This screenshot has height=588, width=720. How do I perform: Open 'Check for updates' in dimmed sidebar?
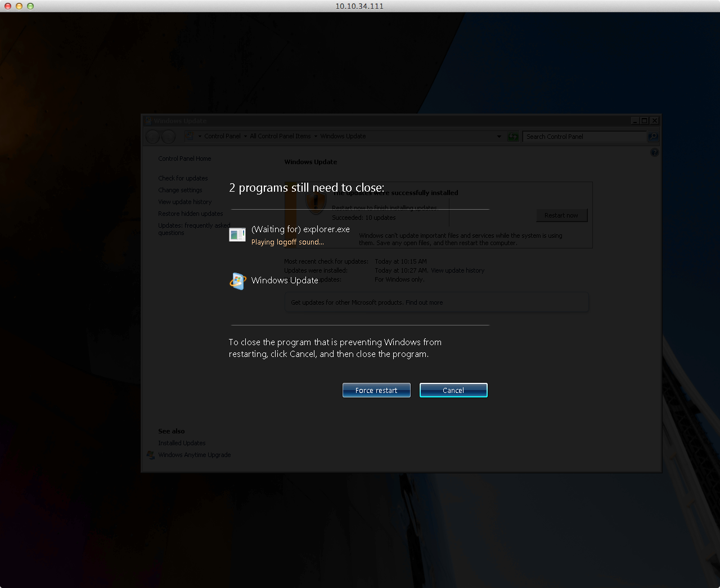tap(183, 178)
